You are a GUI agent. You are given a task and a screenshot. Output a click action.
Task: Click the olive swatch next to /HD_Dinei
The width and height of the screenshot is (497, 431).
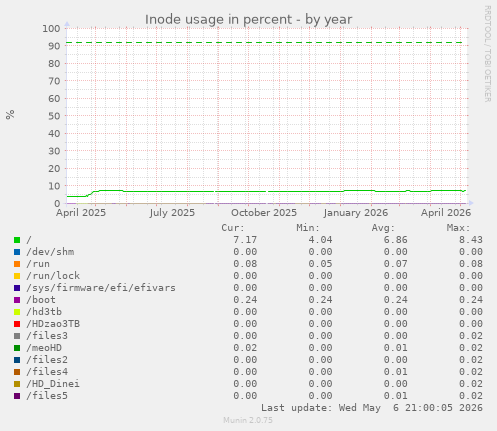pos(17,384)
